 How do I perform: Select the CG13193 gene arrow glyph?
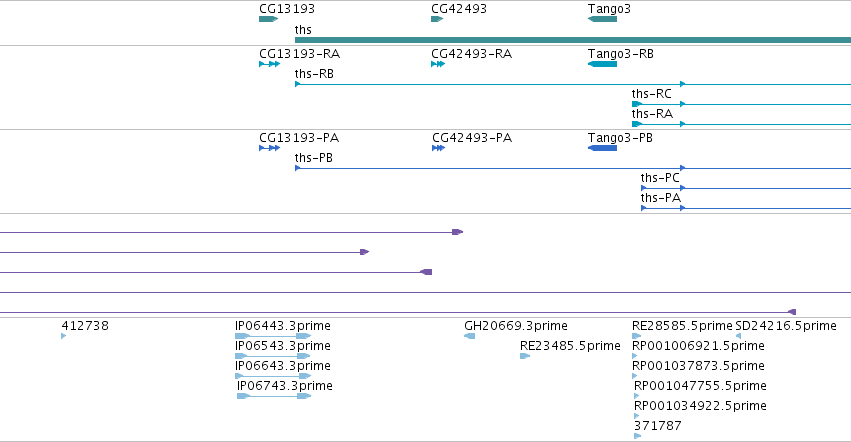tap(269, 19)
